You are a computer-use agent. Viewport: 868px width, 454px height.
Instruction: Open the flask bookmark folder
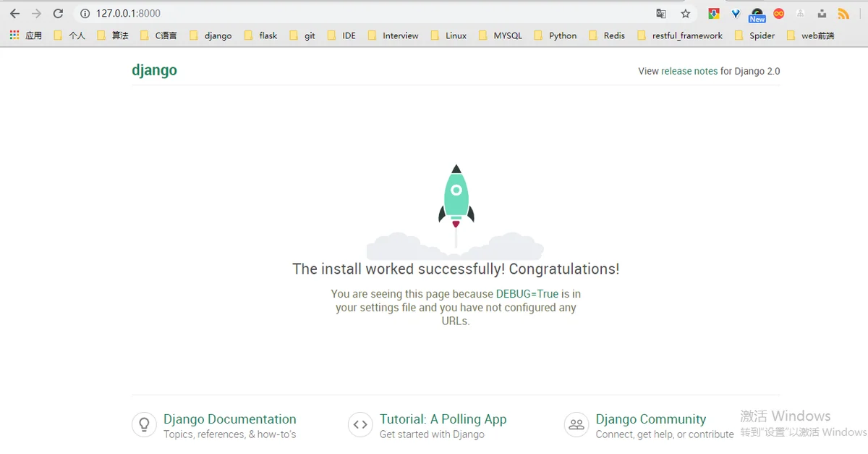pyautogui.click(x=261, y=35)
